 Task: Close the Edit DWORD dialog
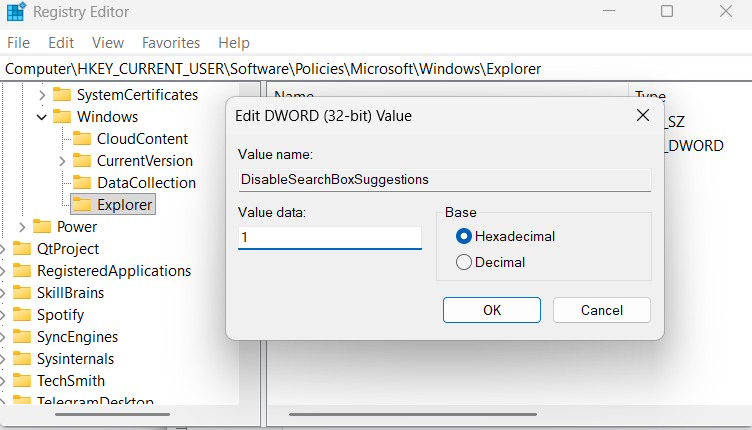(643, 115)
